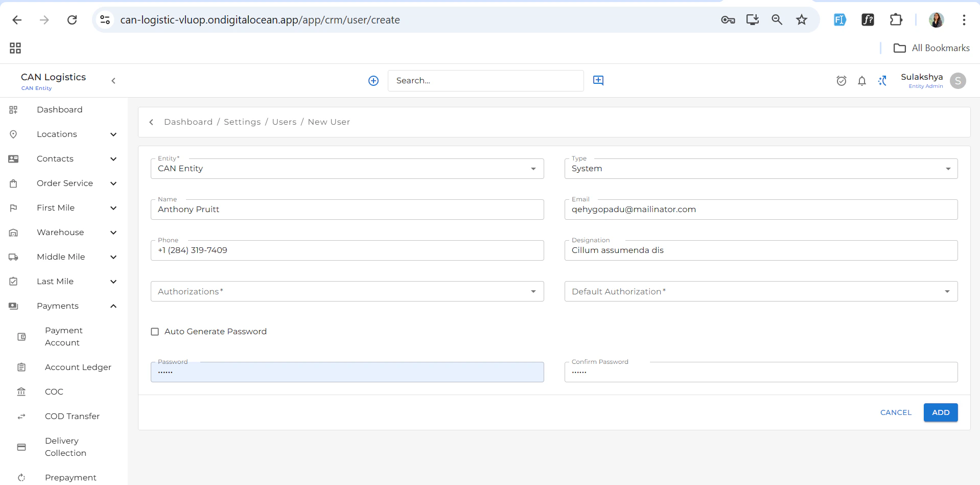
Task: Expand the Warehouse chevron
Action: tap(113, 233)
